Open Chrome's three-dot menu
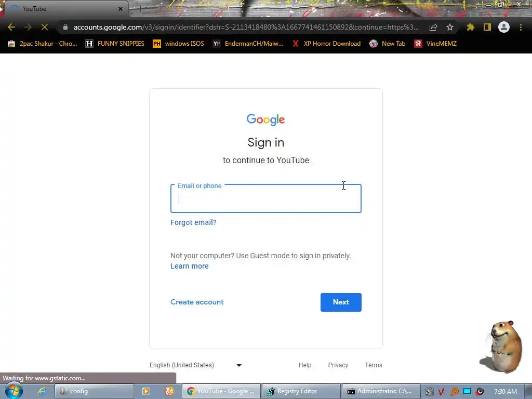532x399 pixels. [521, 27]
